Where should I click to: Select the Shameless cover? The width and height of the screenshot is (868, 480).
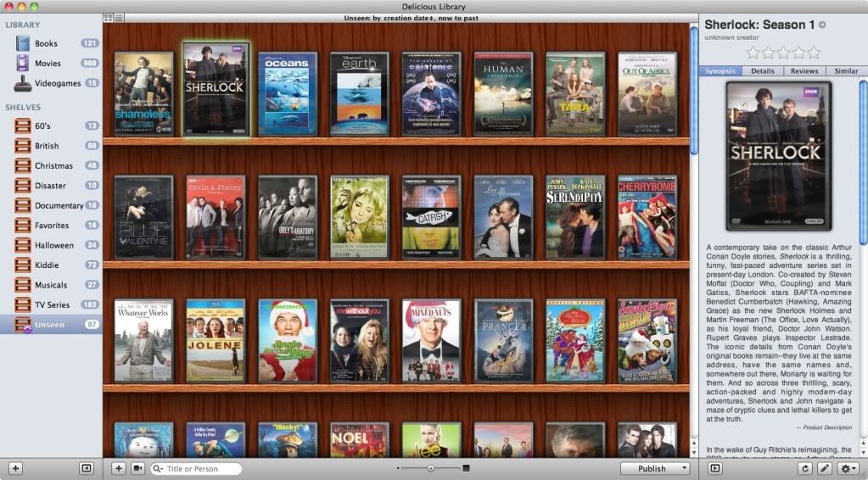[x=144, y=94]
